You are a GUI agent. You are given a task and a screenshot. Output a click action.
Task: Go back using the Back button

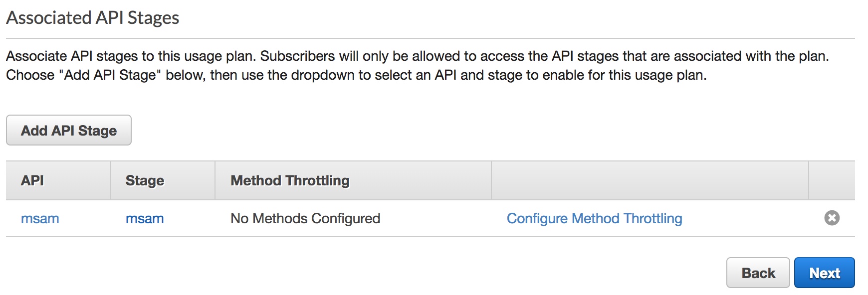758,273
